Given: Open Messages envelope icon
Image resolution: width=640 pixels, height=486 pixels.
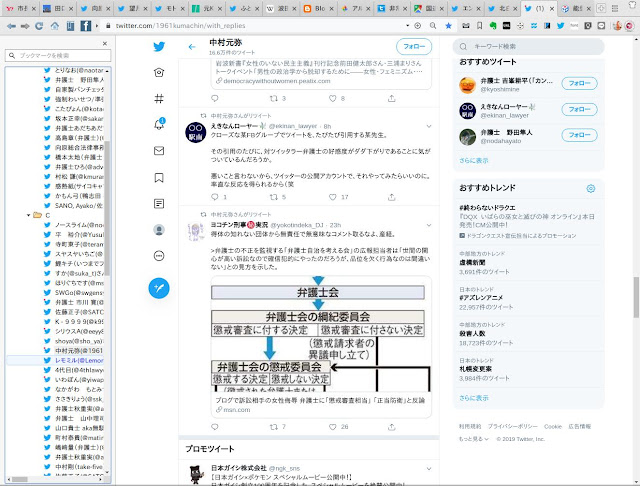Looking at the screenshot, I should tap(159, 151).
